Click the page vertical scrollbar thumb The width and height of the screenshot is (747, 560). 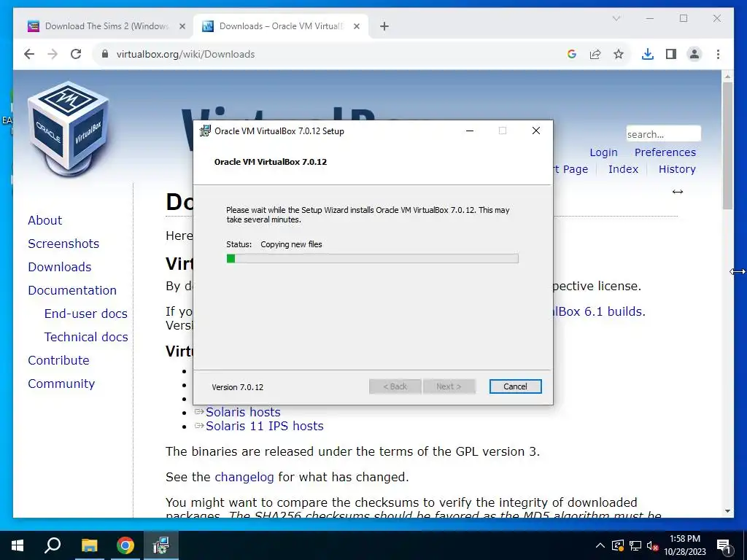point(727,145)
